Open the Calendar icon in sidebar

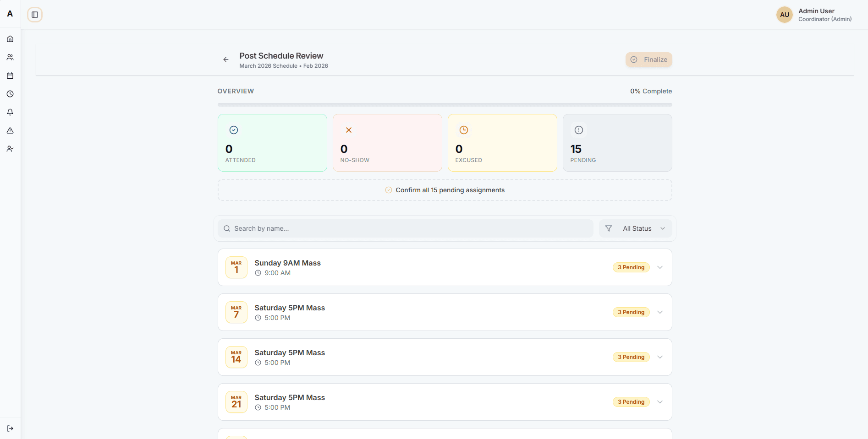click(x=10, y=76)
